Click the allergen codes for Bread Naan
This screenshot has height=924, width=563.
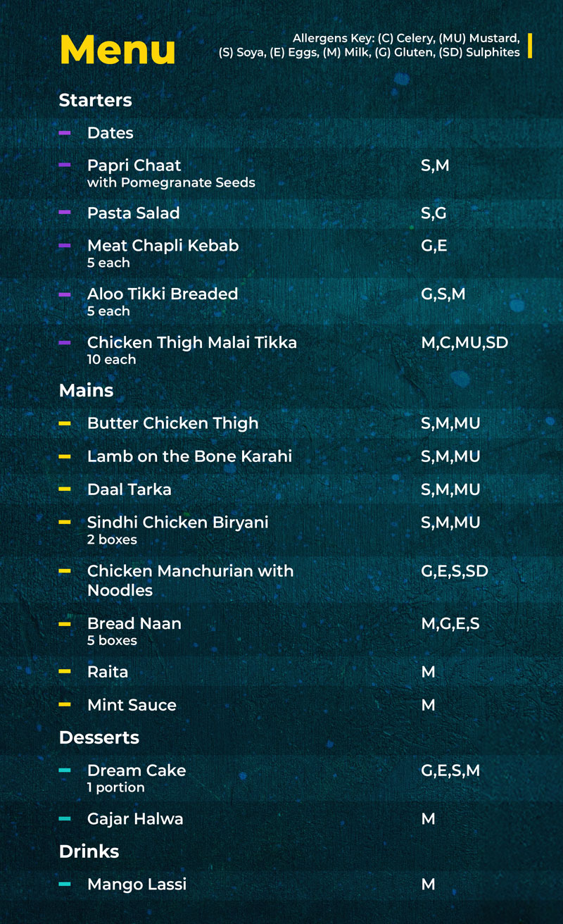(x=450, y=623)
